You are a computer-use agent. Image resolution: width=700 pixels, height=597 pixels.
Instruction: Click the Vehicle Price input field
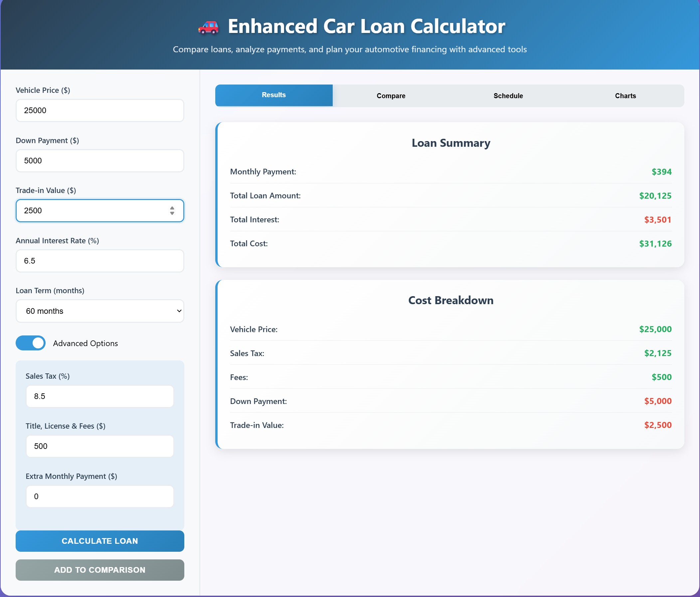coord(100,110)
